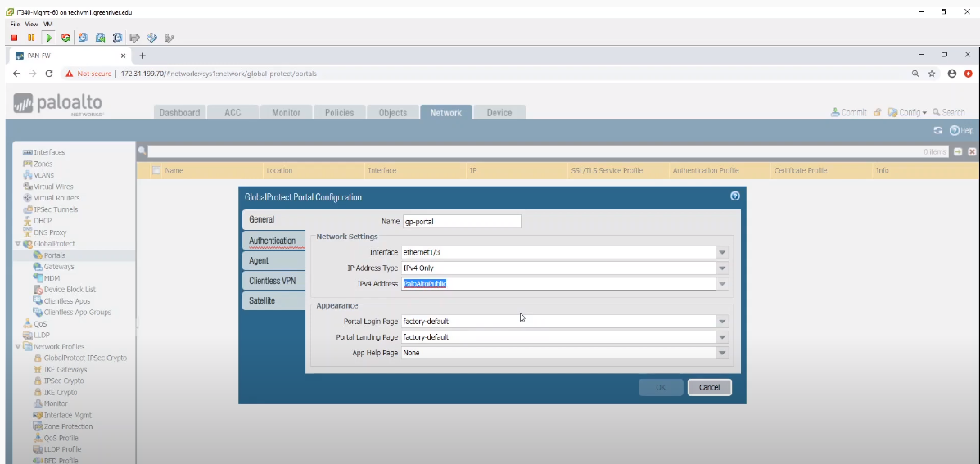The width and height of the screenshot is (980, 464).
Task: Open the IPv4 Address dropdown arrow
Action: [x=722, y=283]
